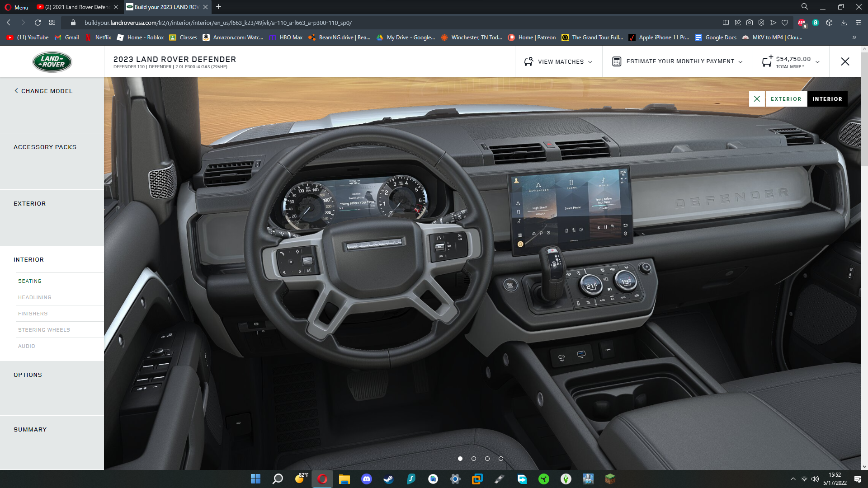Switch to the Exterior view toggle
The image size is (868, 488).
click(x=786, y=99)
